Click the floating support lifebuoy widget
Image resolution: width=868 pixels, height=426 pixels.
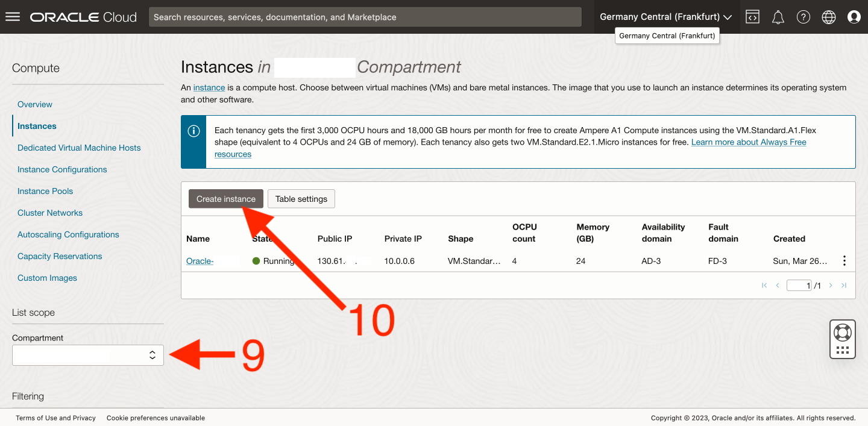tap(842, 333)
